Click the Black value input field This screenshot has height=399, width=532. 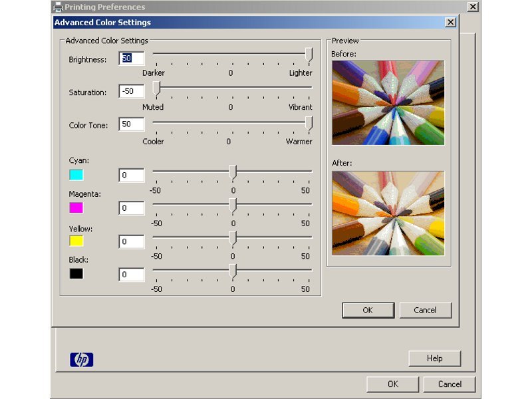[x=132, y=275]
